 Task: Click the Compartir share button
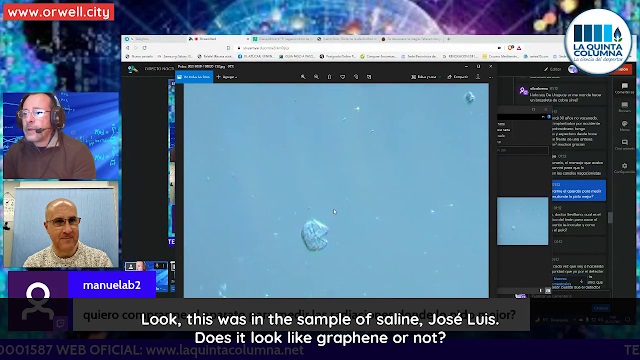click(x=458, y=77)
